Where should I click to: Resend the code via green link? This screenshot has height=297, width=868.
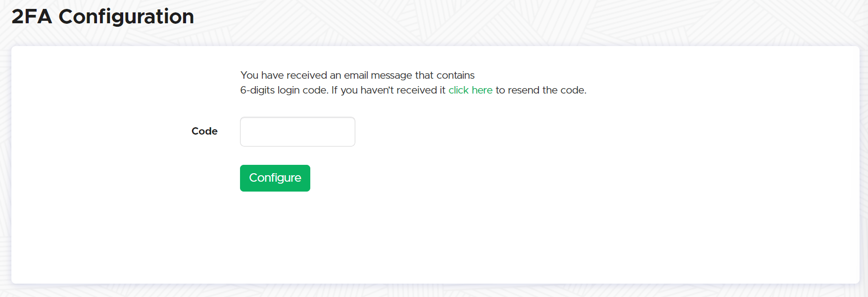click(x=470, y=90)
